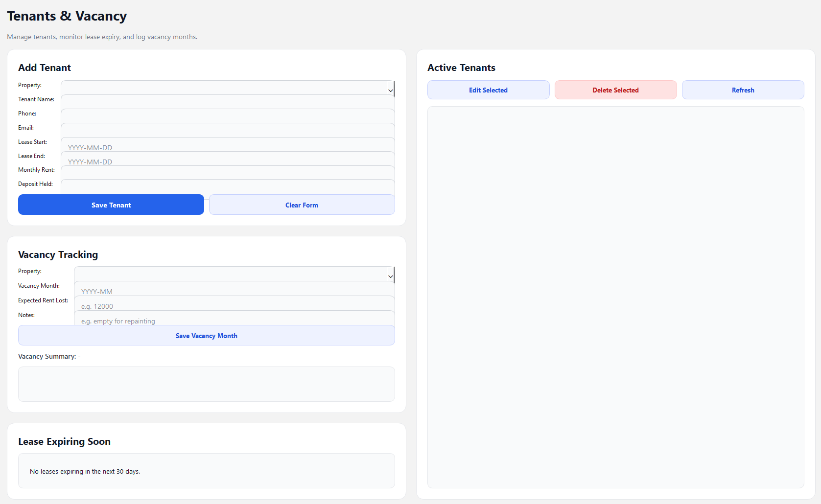The width and height of the screenshot is (821, 504).
Task: Open the Add Tenant Property dropdown
Action: point(228,88)
